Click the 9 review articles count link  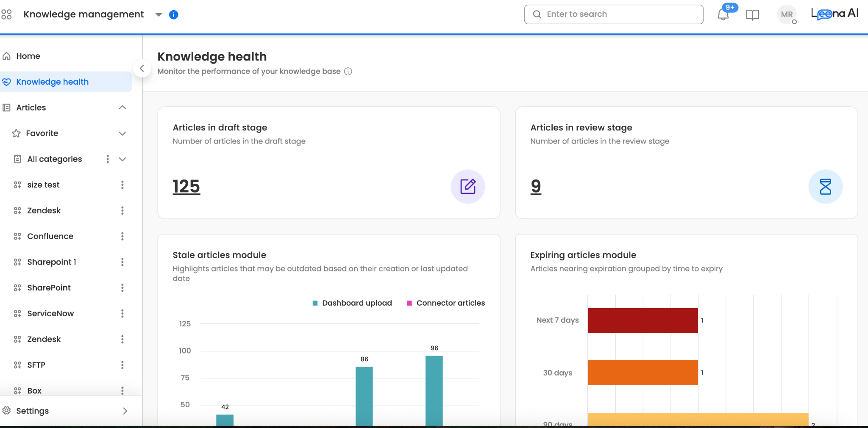tap(536, 187)
